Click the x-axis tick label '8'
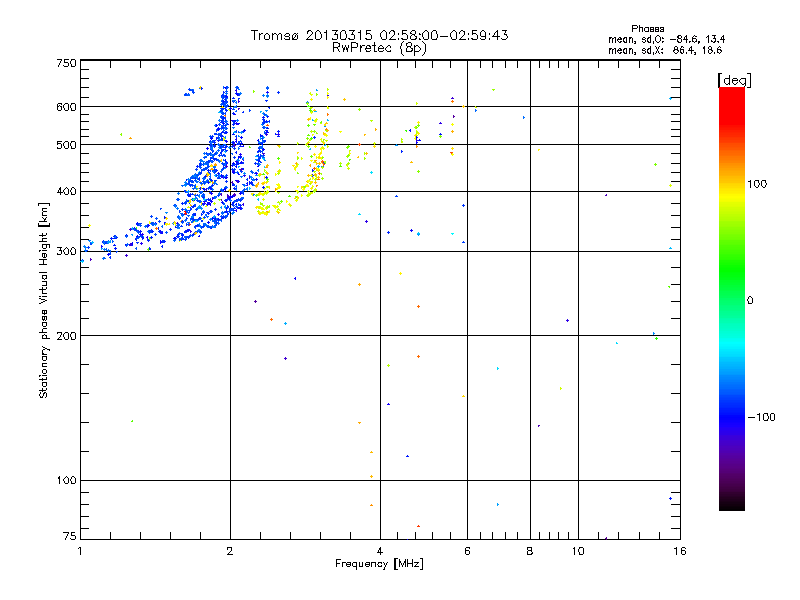This screenshot has width=800, height=600. coord(530,551)
